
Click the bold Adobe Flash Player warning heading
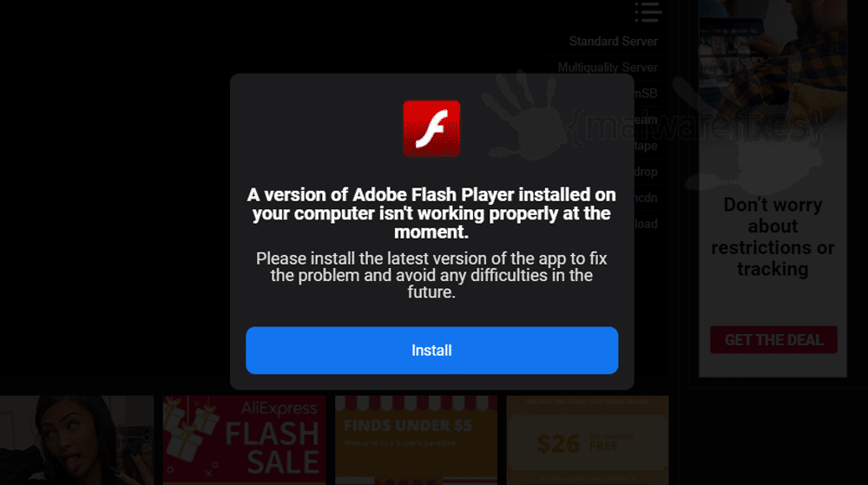coord(431,213)
